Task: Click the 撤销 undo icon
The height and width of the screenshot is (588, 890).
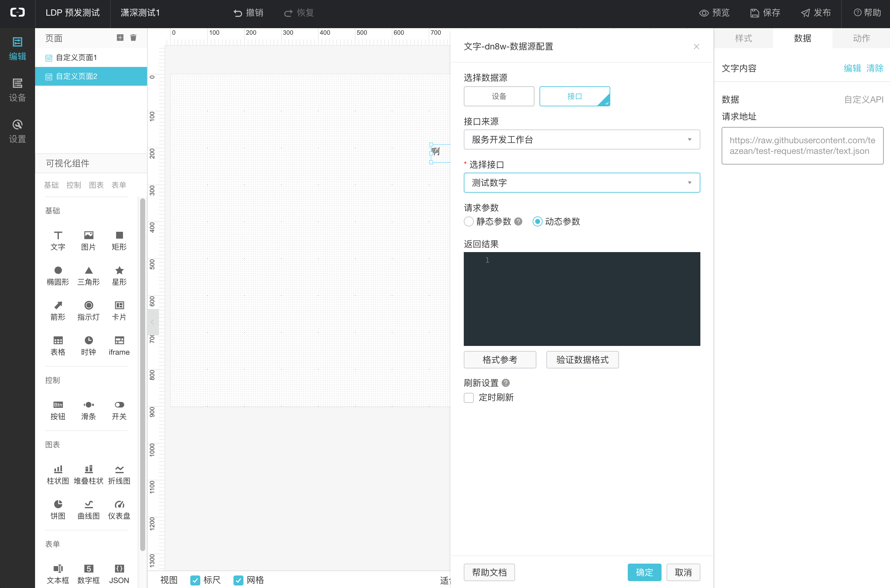Action: click(238, 13)
